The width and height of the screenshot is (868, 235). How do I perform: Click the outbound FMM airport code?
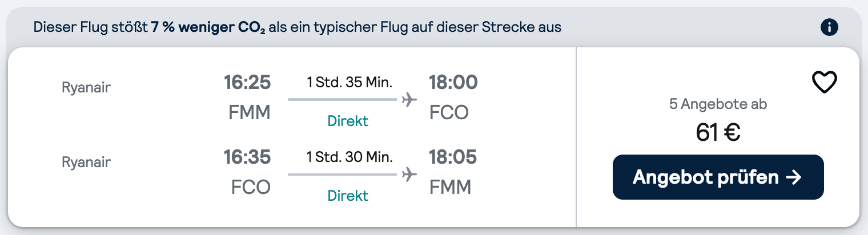click(250, 112)
